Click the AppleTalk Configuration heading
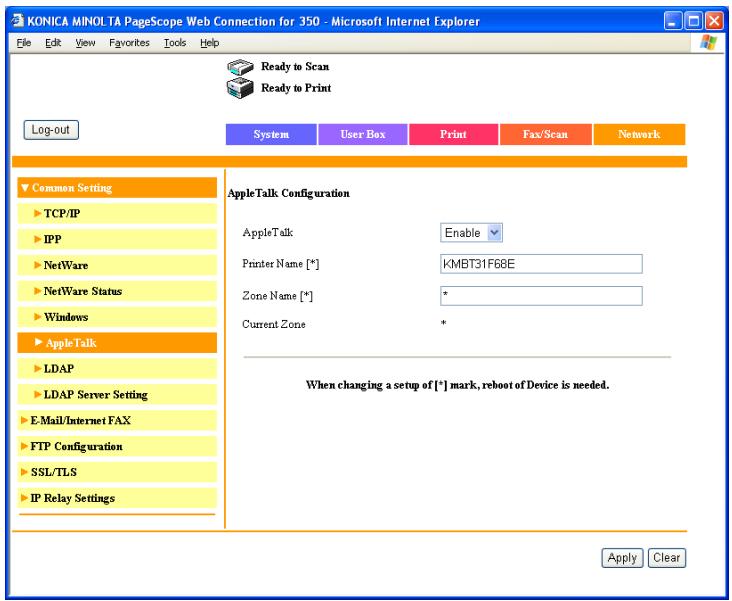This screenshot has width=732, height=601. [289, 193]
